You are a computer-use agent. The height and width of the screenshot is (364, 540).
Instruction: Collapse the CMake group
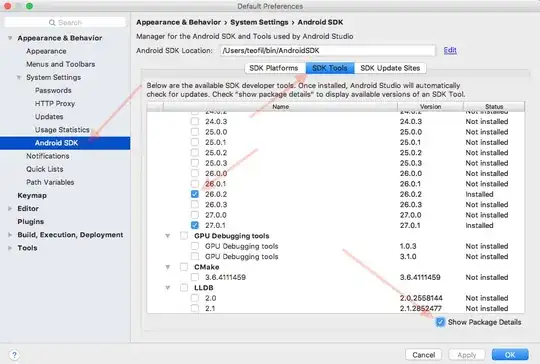click(x=168, y=267)
